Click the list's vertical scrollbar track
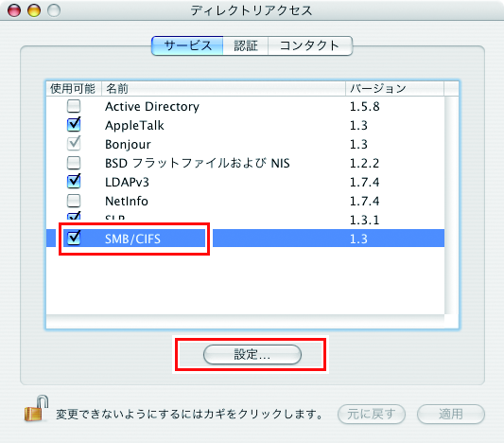The height and width of the screenshot is (443, 504). (x=452, y=206)
